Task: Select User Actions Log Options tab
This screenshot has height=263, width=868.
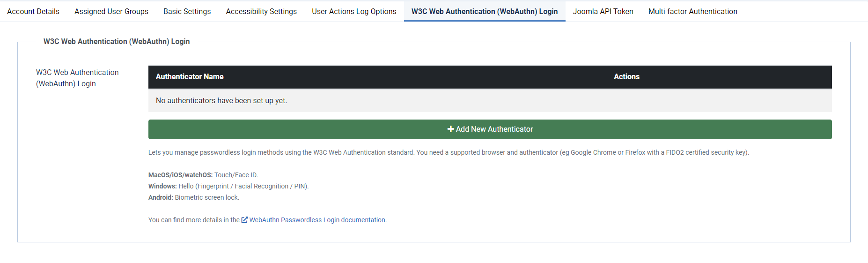Action: [354, 11]
